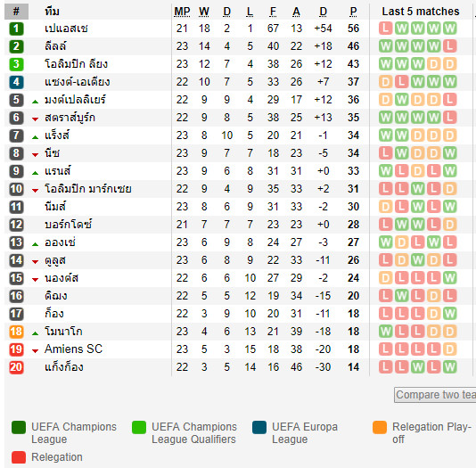476x468 pixels.
Task: Click the orange rank 18 badge
Action: (16, 332)
